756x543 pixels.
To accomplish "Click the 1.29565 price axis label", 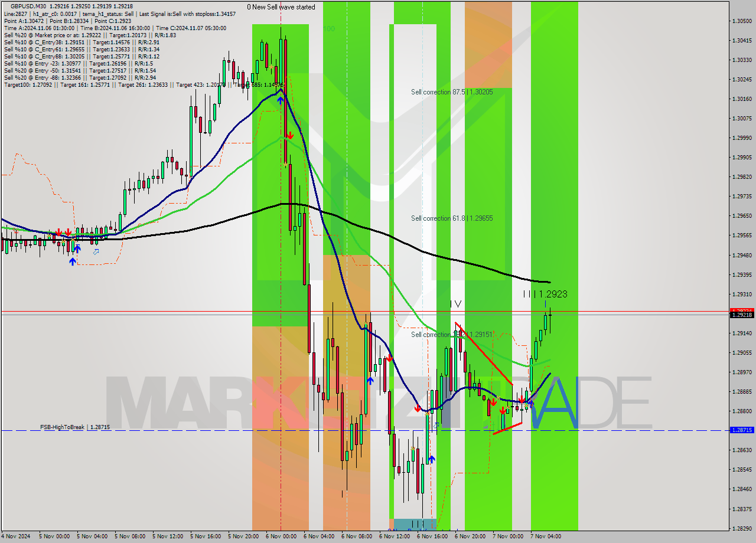I will (742, 235).
